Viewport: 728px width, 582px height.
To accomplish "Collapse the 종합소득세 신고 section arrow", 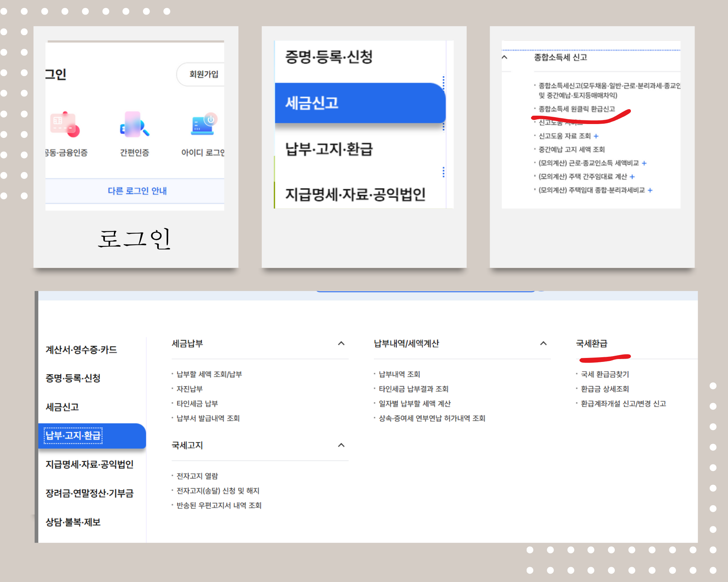I will [505, 57].
